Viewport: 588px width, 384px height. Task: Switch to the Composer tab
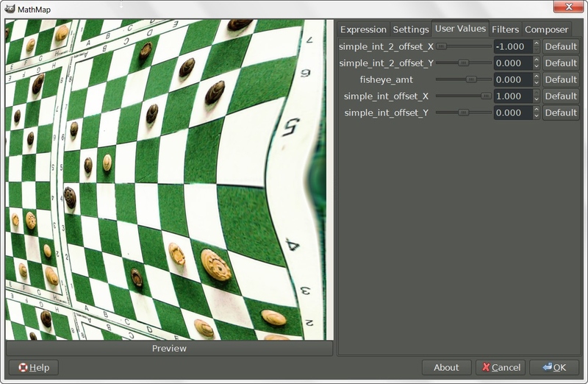point(546,29)
